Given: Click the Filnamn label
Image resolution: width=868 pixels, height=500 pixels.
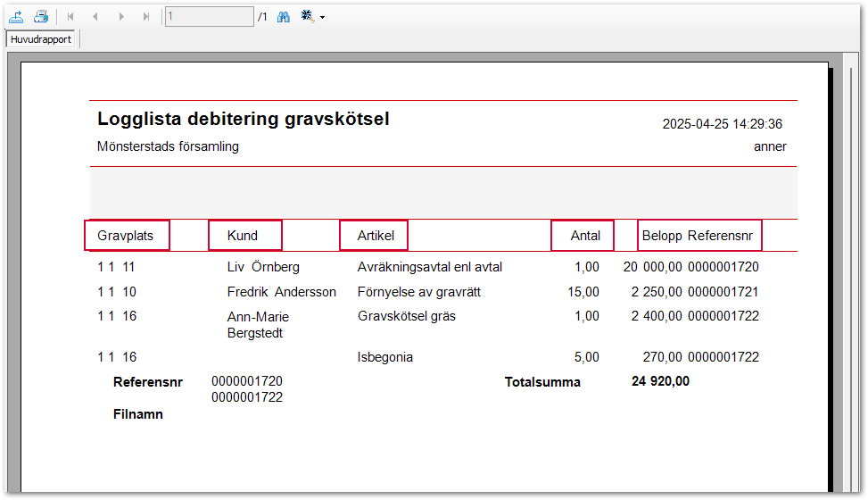Looking at the screenshot, I should pos(138,414).
